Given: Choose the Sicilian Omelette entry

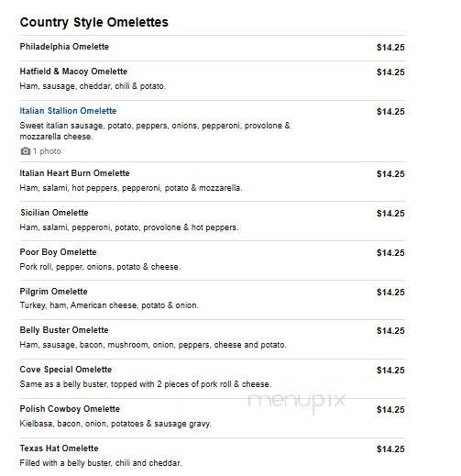Looking at the screenshot, I should 54,213.
